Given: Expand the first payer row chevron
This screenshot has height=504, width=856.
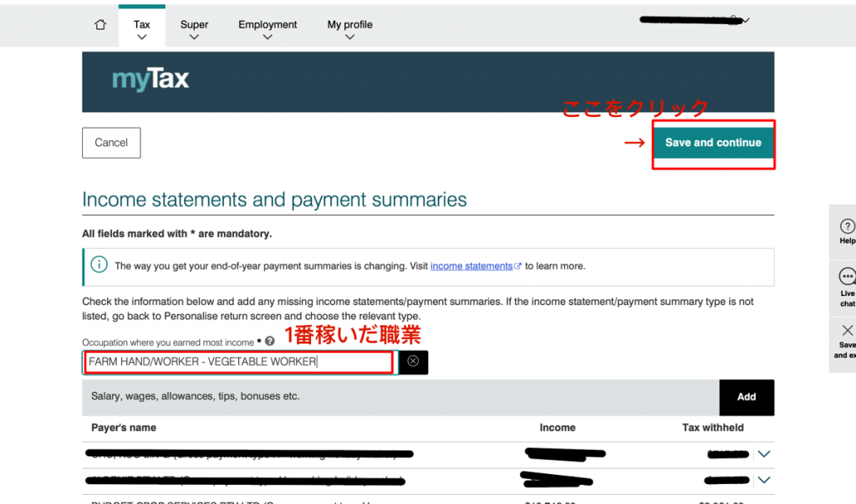Looking at the screenshot, I should [762, 454].
